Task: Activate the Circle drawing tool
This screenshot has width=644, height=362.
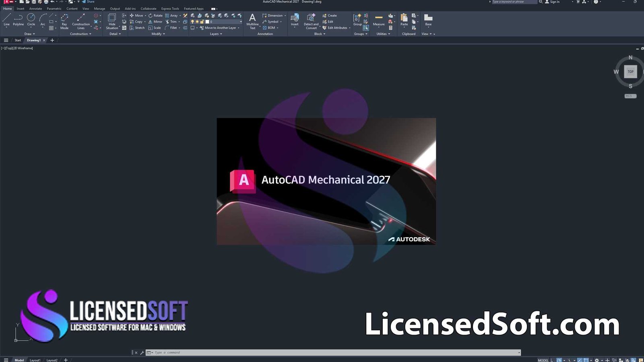Action: pos(31,21)
